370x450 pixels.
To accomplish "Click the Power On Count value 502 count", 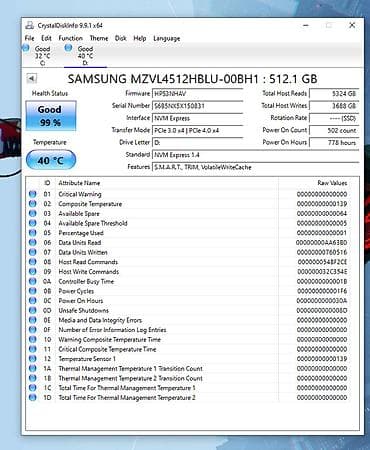I will 334,130.
